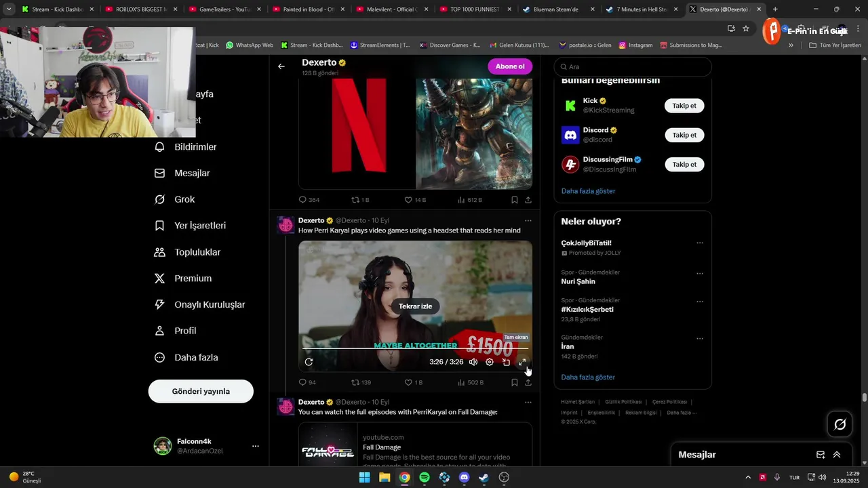Open the Fall Damage youtube.com link card
868x488 pixels.
tap(415, 445)
